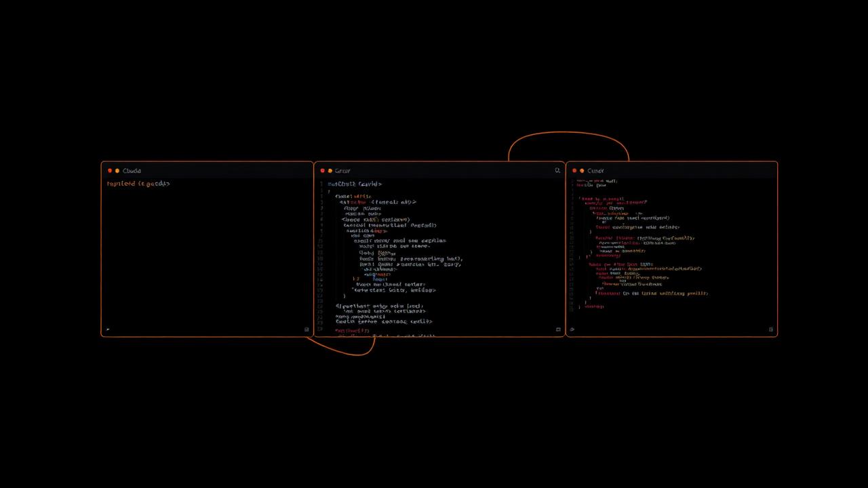
Task: Click the prompt arrow icon at the left window's bottom
Action: tap(108, 330)
